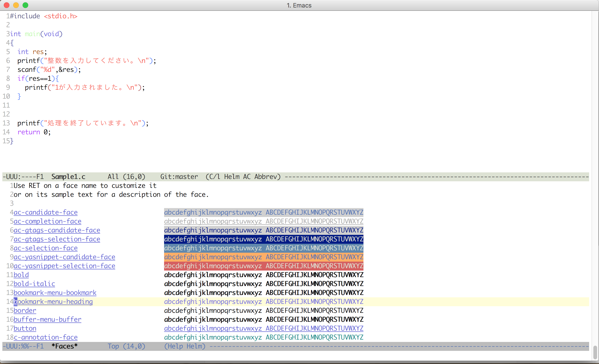599x364 pixels.
Task: Click printf line containing 1が入力されました
Action: click(85, 87)
